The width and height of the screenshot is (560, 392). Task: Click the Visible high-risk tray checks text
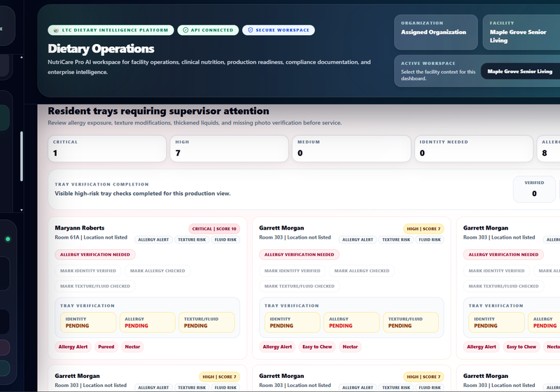(x=143, y=193)
